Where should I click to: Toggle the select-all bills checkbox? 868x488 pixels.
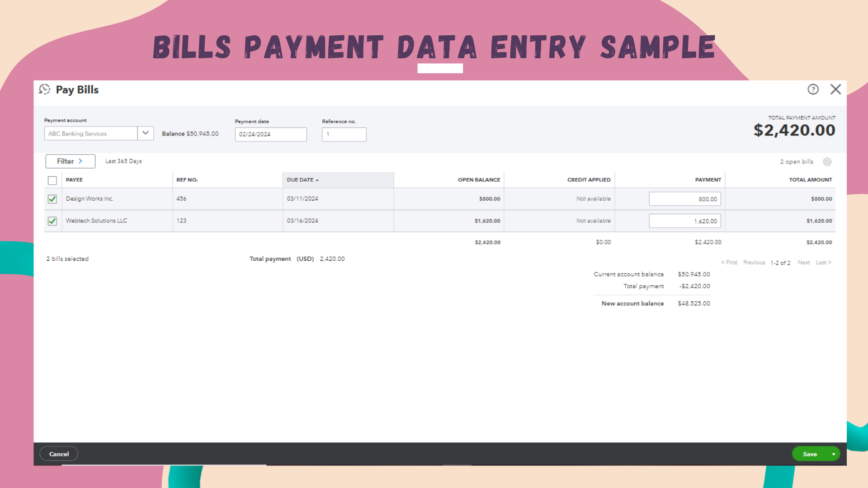(x=52, y=181)
